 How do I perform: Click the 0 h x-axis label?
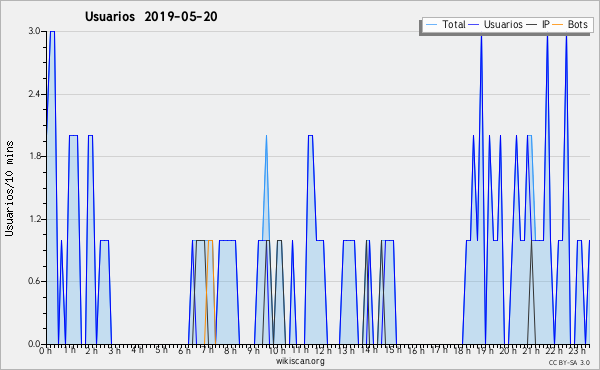tap(46, 350)
